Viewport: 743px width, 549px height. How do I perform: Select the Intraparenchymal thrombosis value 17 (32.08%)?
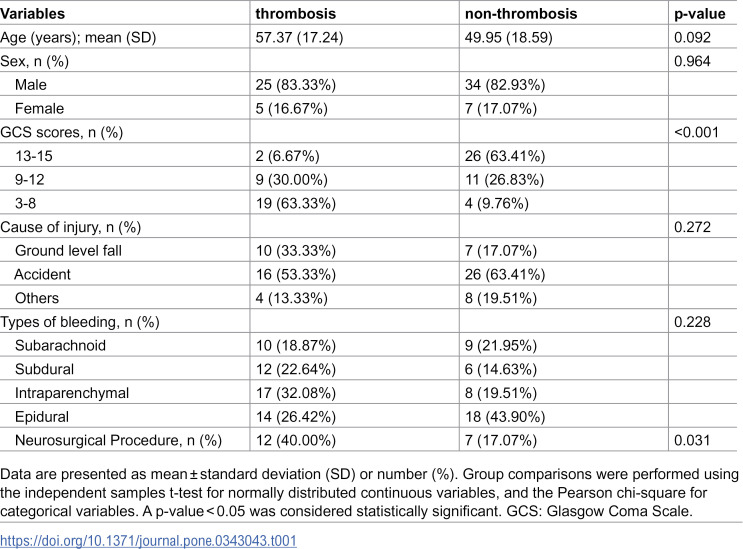click(296, 393)
